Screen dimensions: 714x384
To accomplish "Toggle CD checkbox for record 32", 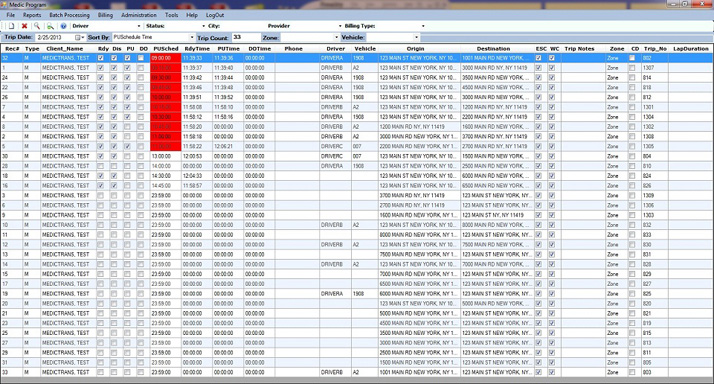I will (632, 58).
